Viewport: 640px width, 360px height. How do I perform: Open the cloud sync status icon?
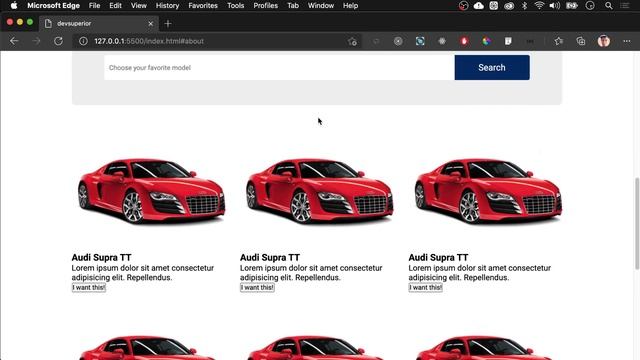478,6
